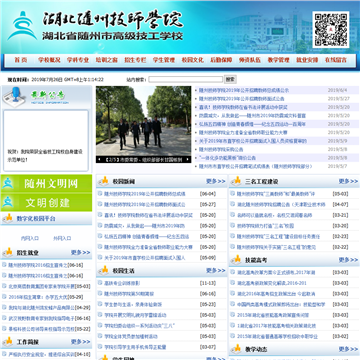The height and width of the screenshot is (360, 360).
Task: Open 更多>> for the 工作简报 section
Action: pyautogui.click(x=80, y=342)
